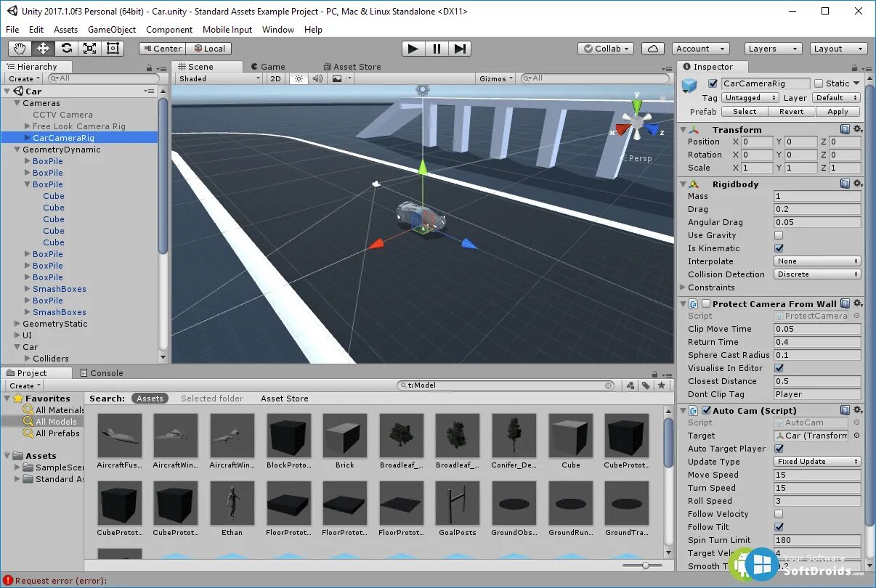Screen dimensions: 876x588
Task: Open Rigidbody component help icon
Action: 845,184
